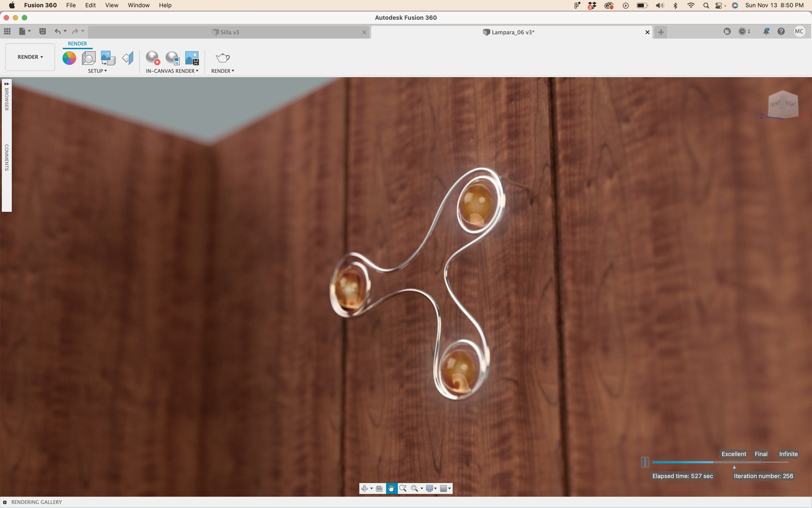
Task: Open the Extensions icon in the top bar
Action: 727,31
